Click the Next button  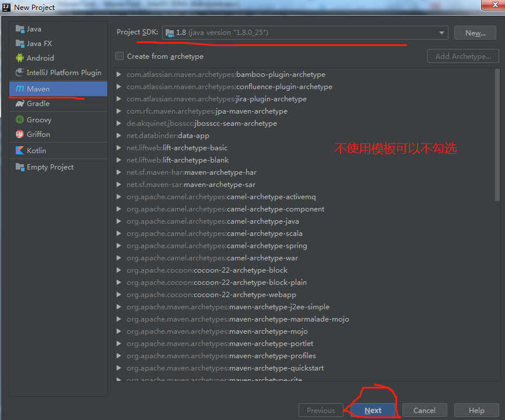click(373, 410)
